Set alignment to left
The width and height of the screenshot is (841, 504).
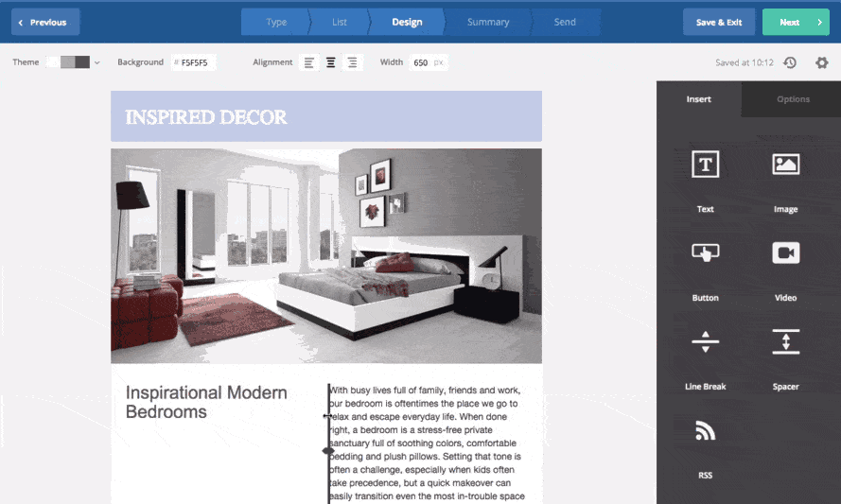309,62
